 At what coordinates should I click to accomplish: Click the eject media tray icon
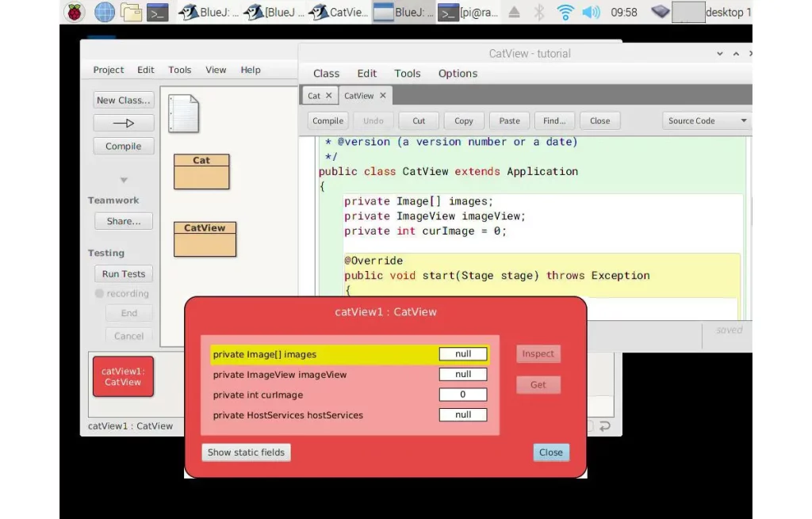(x=514, y=12)
